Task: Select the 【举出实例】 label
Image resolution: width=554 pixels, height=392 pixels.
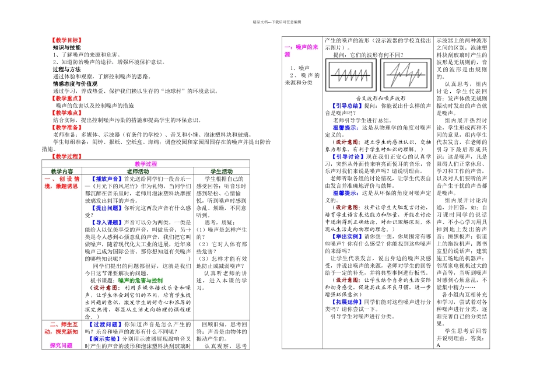Action: tap(346, 236)
